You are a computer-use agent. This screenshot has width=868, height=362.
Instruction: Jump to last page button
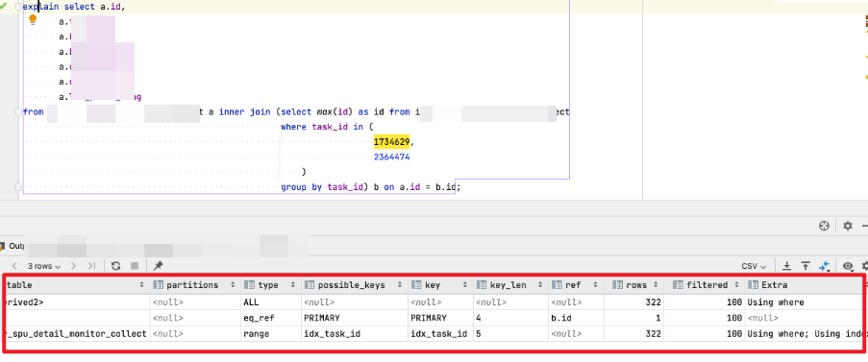point(91,266)
